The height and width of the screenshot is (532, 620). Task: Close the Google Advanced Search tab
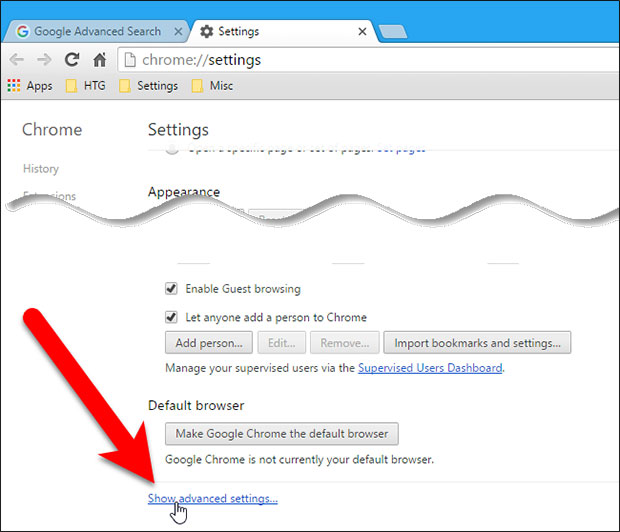point(178,31)
